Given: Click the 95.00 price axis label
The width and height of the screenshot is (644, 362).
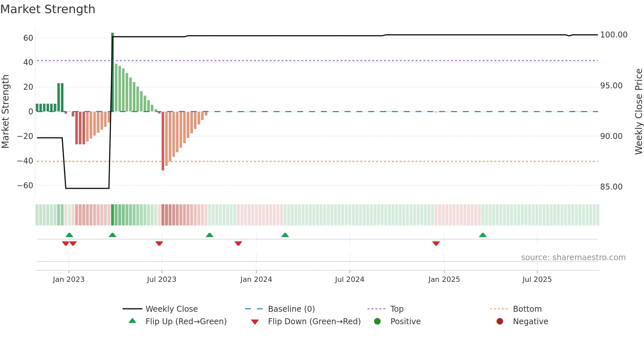Looking at the screenshot, I should coord(611,86).
